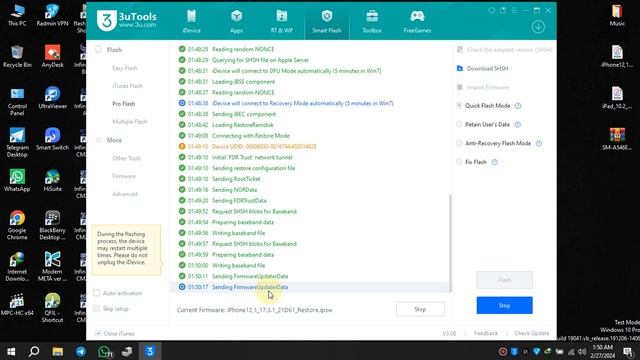Open Advanced in sidebar
The image size is (640, 360).
(x=125, y=194)
